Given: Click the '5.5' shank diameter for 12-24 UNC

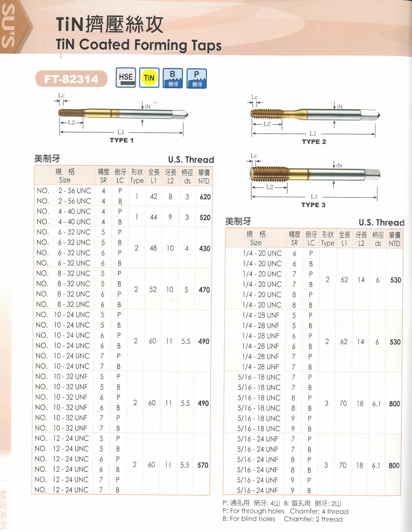Looking at the screenshot, I should click(185, 465).
